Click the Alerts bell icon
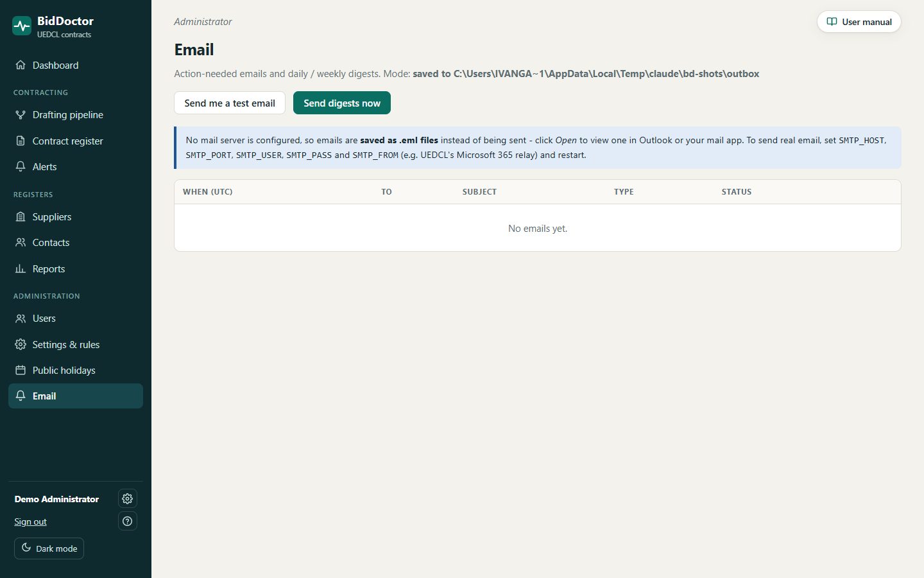Screen dimensions: 924x578 (x=21, y=166)
